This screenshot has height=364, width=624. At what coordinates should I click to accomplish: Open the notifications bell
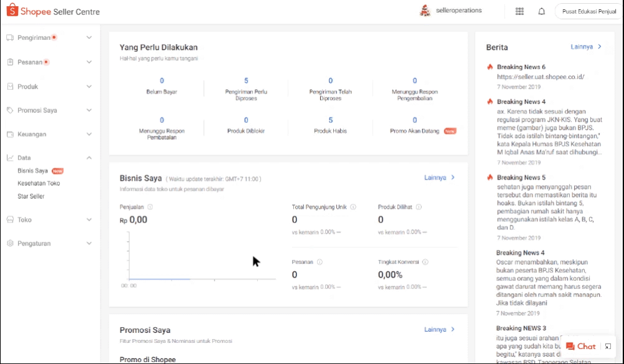(541, 11)
